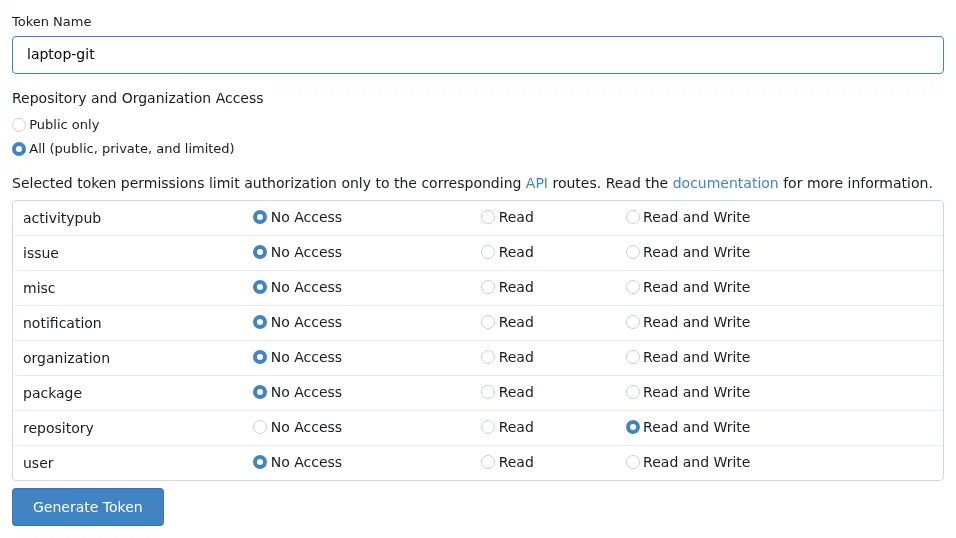The image size is (956, 538).
Task: Set issue to Read and Write
Action: (x=633, y=252)
